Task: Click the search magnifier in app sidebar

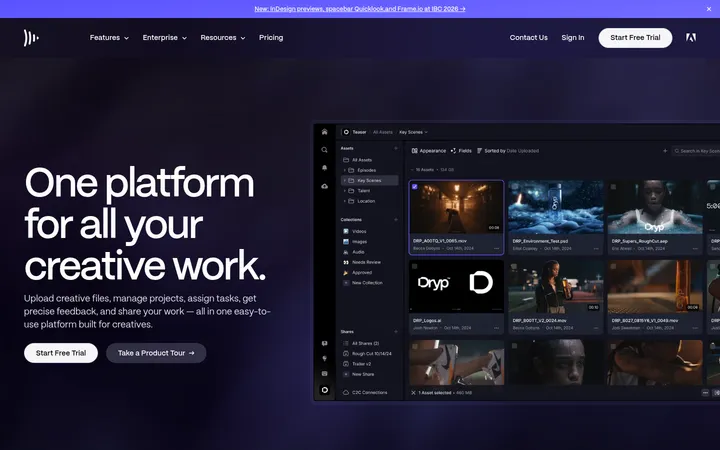Action: tap(325, 150)
